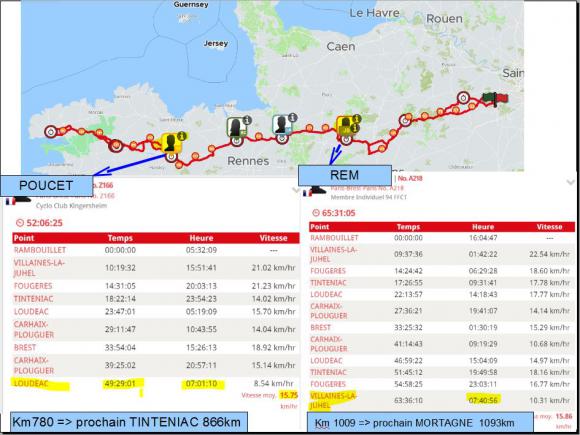Collapse the POUCET rider panel chevron
The image size is (580, 435).
pos(295,190)
